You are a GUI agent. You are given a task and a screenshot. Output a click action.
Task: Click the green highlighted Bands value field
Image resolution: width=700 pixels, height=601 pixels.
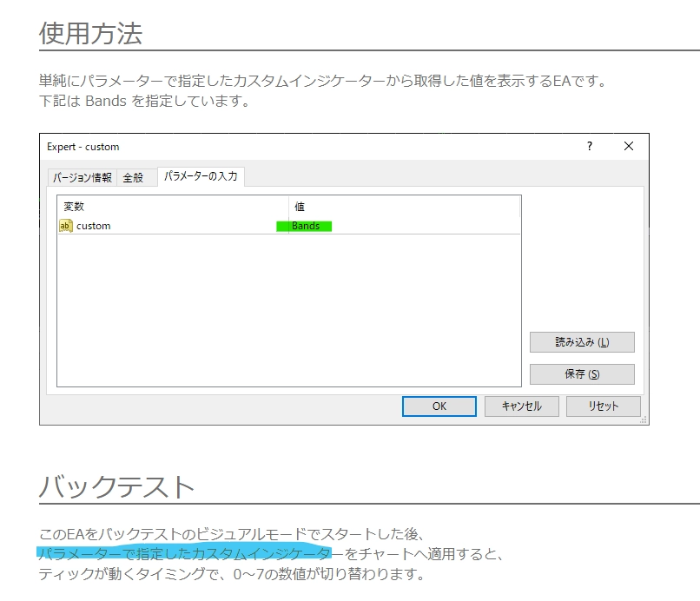tap(305, 226)
